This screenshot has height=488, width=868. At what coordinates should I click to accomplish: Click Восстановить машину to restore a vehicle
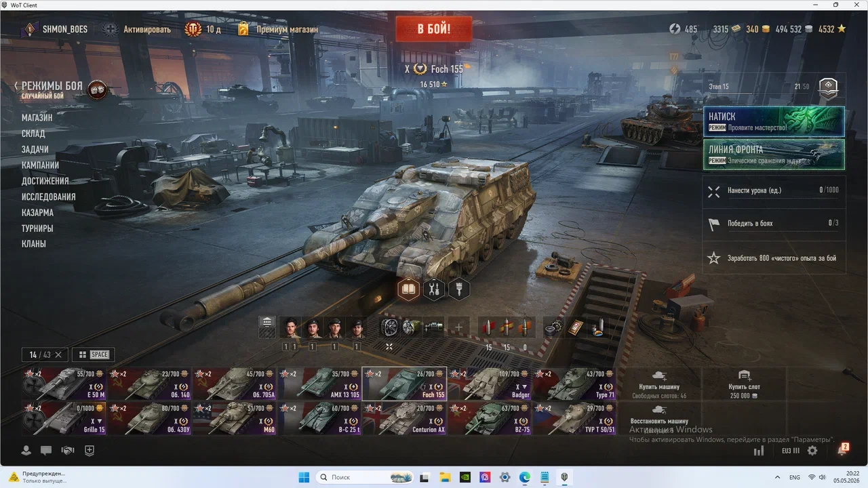click(x=659, y=418)
